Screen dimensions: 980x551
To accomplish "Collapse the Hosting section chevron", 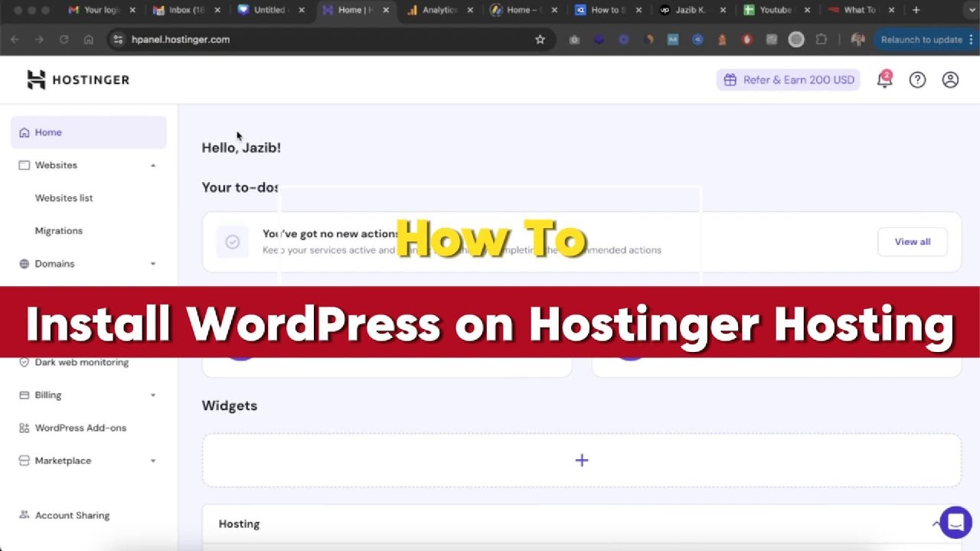I will (936, 524).
